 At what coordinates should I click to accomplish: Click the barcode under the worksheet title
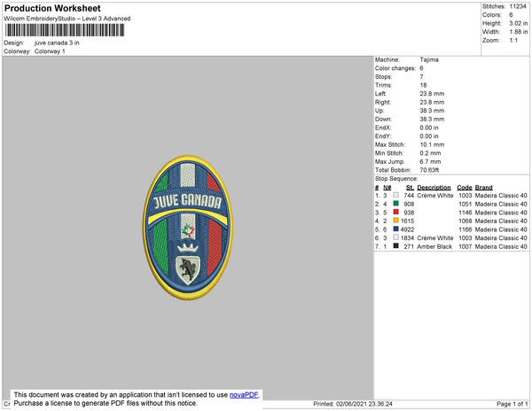coord(65,30)
